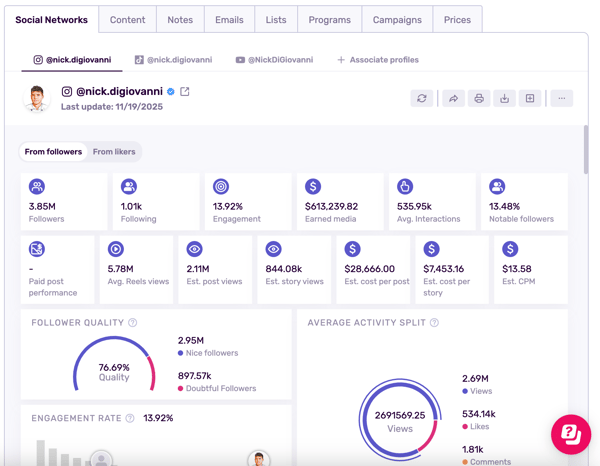Select the YouTube @NickDiGiovanni profile tab
Viewport: 600px width, 466px height.
click(x=274, y=60)
